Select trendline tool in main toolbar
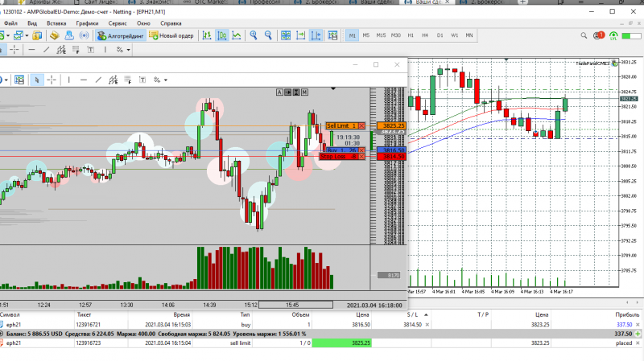This screenshot has height=361, width=644. [47, 50]
